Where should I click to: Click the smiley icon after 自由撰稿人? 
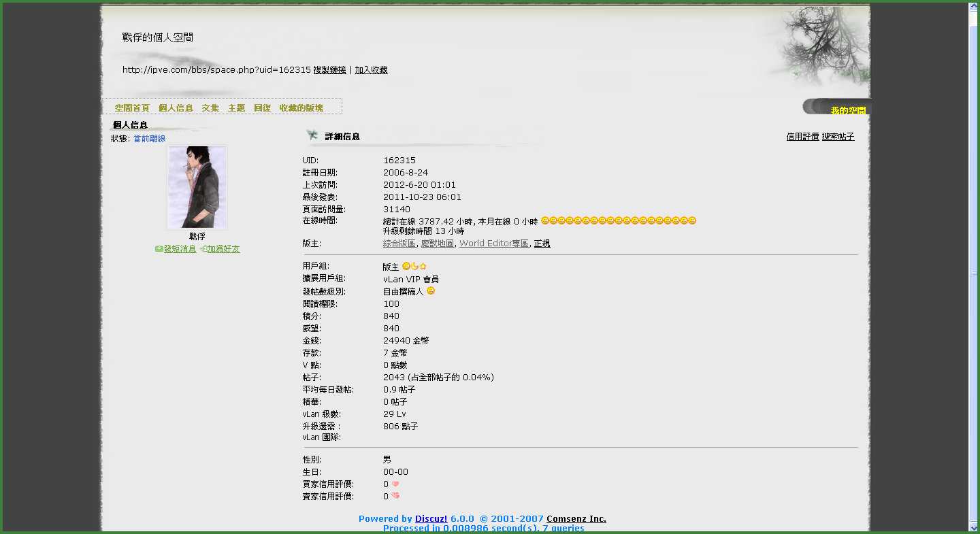coord(431,291)
